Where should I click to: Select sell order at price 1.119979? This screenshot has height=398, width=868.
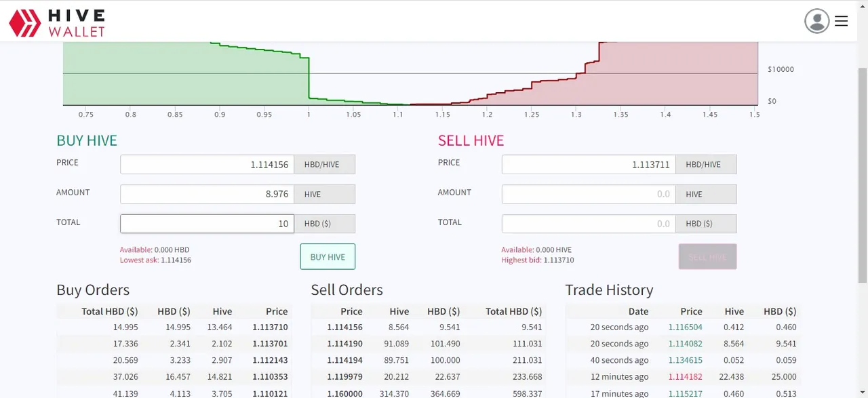[x=428, y=377]
